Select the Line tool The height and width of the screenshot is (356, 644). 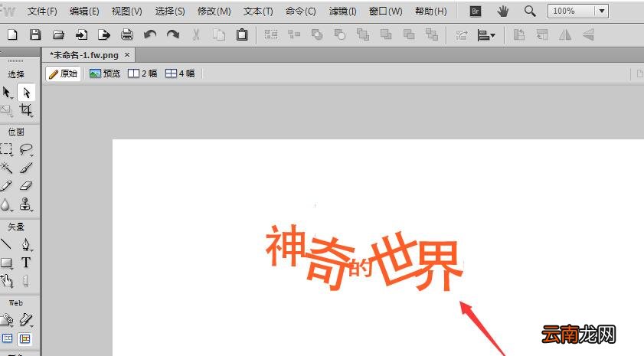pyautogui.click(x=6, y=244)
